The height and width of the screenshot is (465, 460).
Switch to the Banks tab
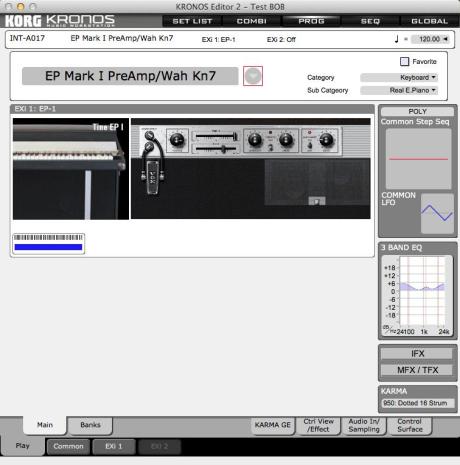point(90,425)
